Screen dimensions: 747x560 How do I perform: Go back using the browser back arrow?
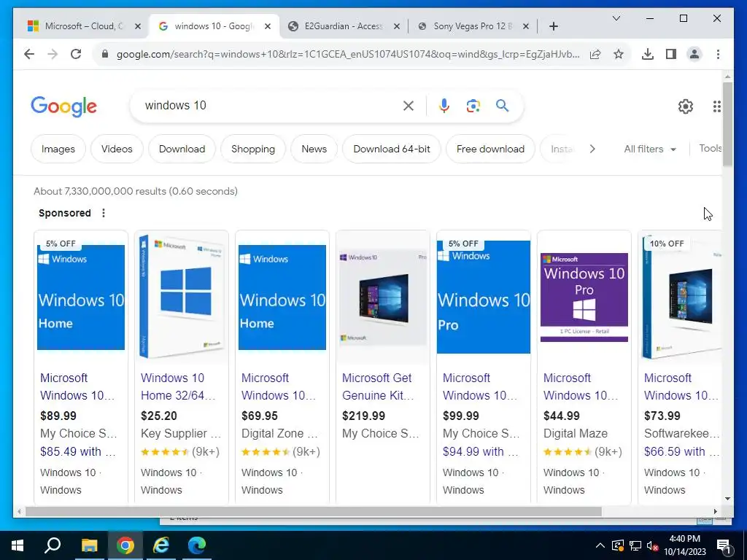pyautogui.click(x=29, y=54)
